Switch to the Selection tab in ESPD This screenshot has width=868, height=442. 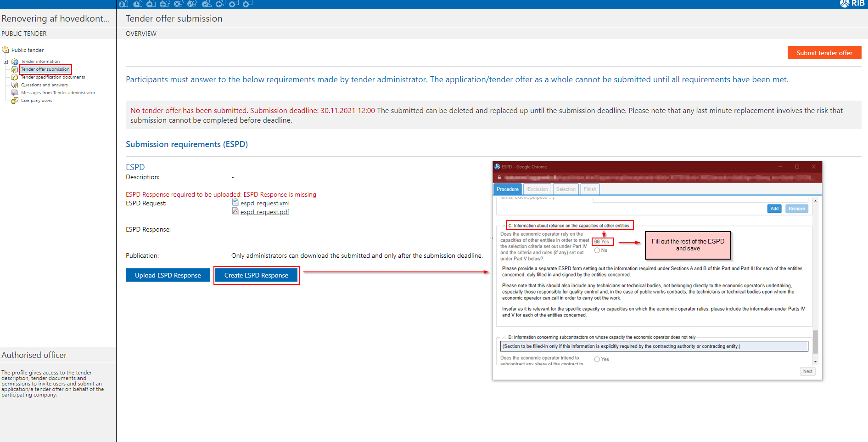pos(566,189)
